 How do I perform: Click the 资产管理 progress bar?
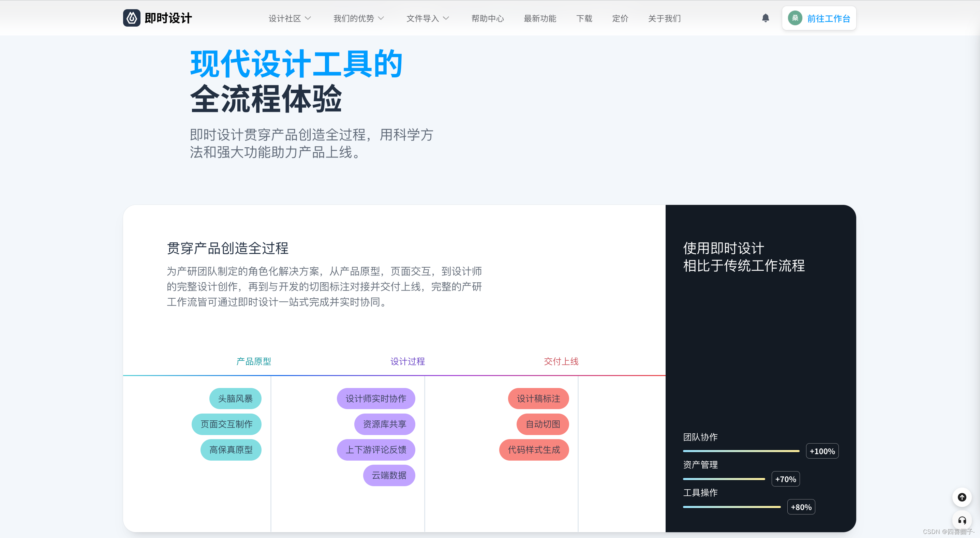(724, 479)
